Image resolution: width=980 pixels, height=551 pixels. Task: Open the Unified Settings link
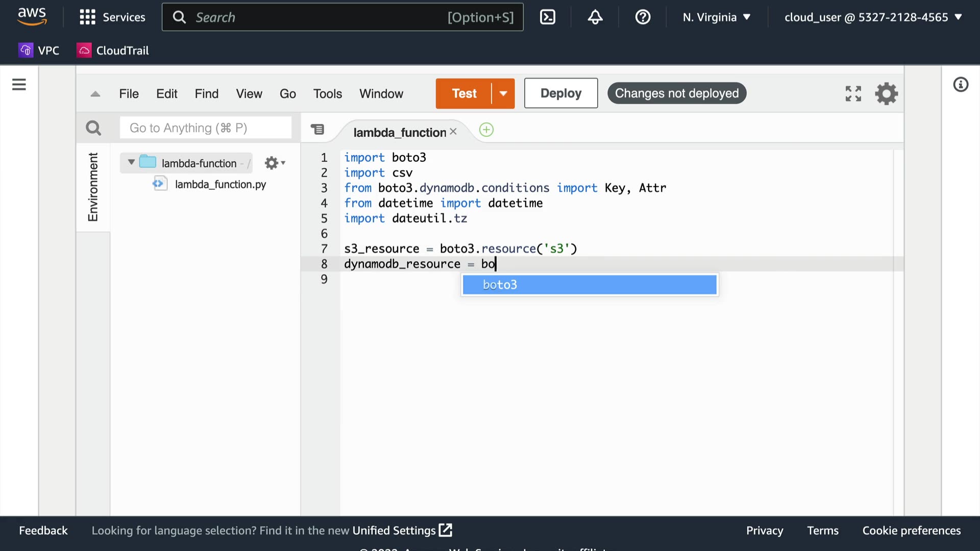tap(401, 530)
